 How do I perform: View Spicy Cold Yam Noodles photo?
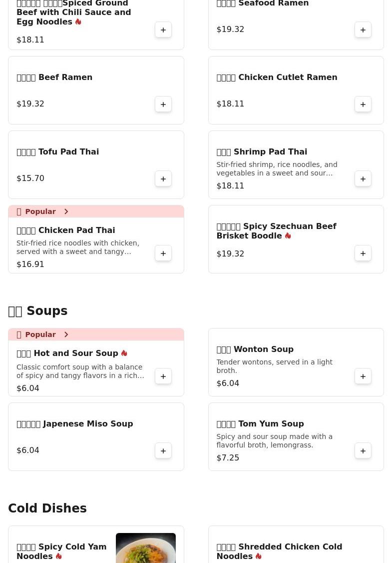(145, 548)
